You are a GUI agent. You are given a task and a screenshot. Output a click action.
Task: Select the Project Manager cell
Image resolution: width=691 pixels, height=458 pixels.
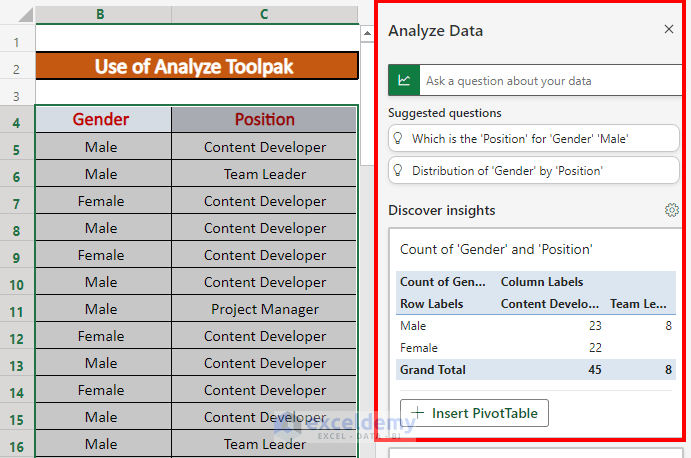[264, 309]
